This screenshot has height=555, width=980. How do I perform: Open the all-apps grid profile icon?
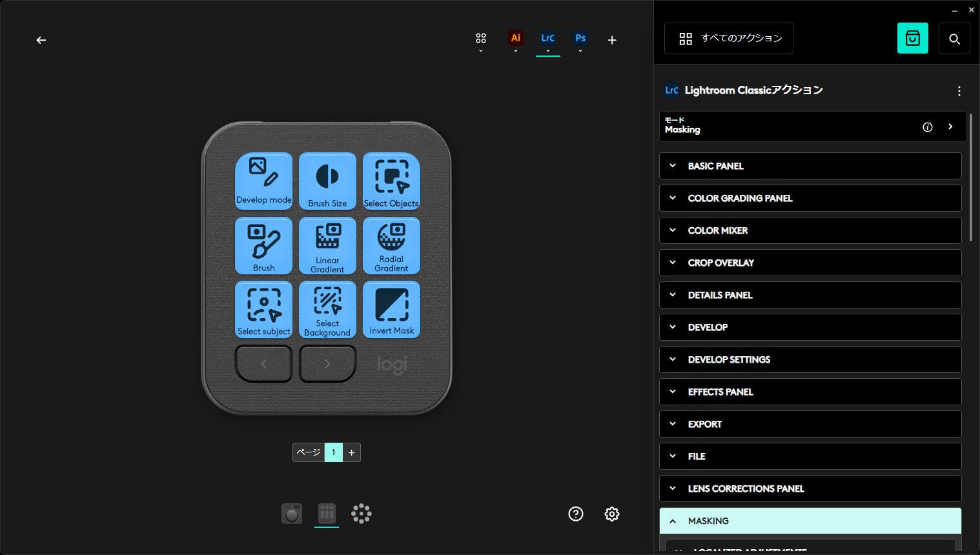(x=481, y=38)
